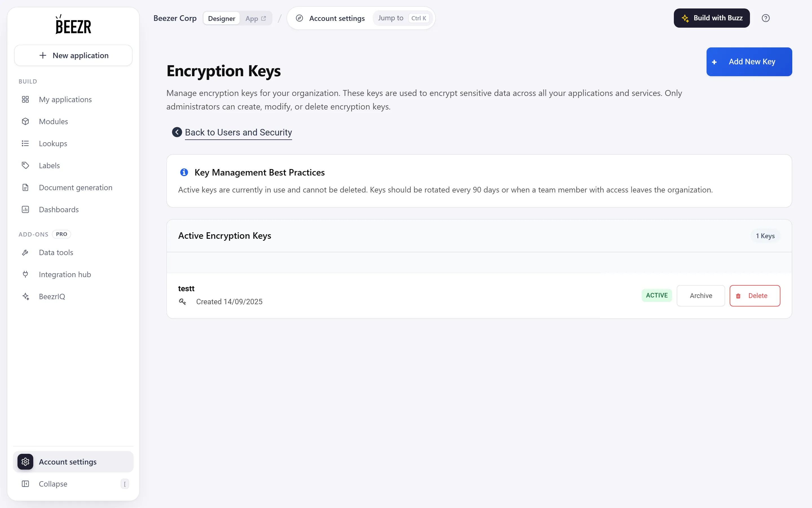Open Document generation in the sidebar
This screenshot has width=812, height=508.
pos(73,187)
